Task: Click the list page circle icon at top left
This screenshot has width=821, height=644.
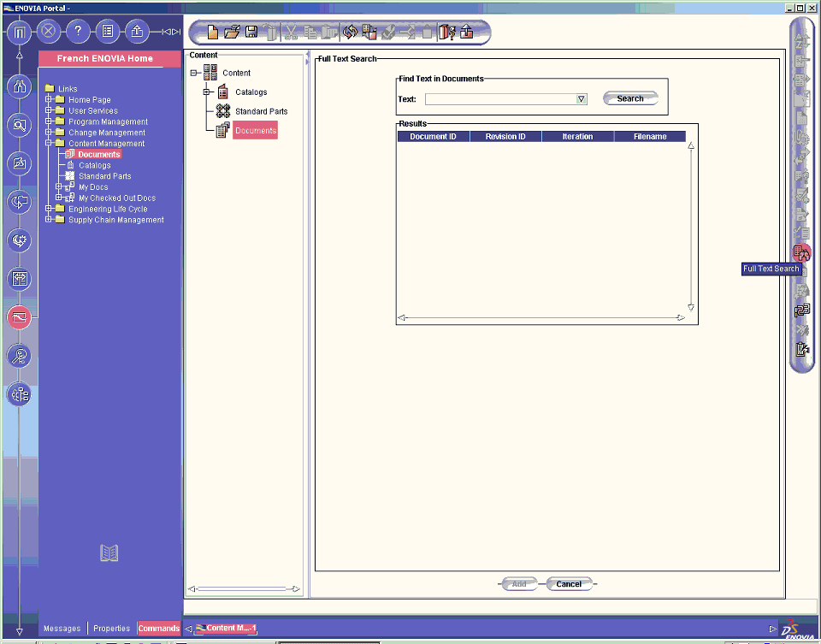Action: tap(108, 32)
